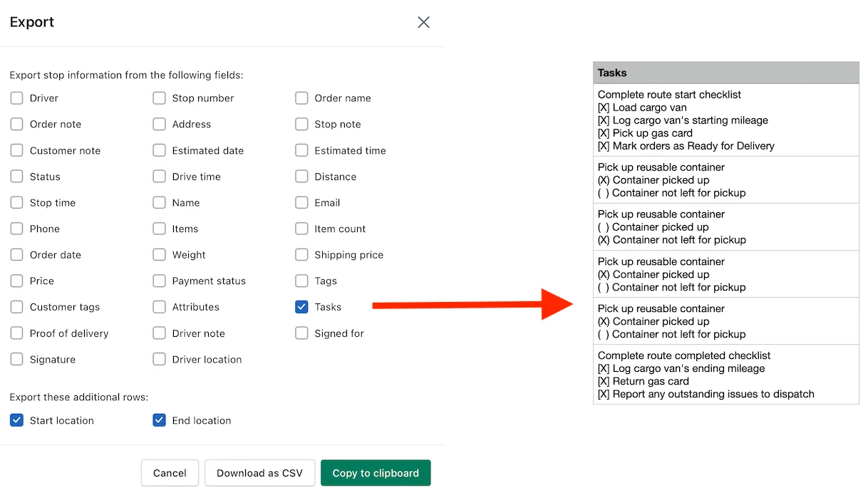The image size is (868, 495).
Task: Uncheck the Start location checkbox
Action: coord(16,420)
